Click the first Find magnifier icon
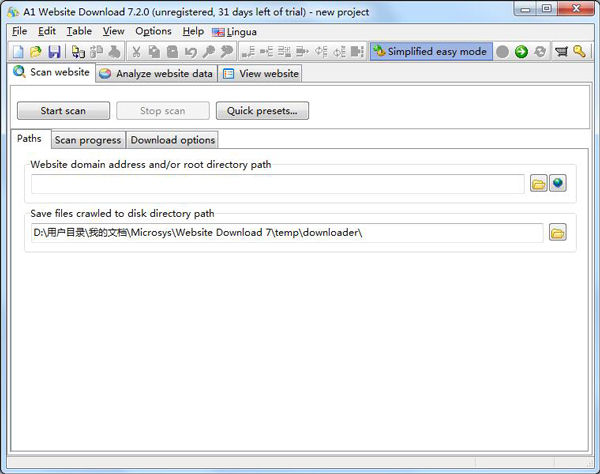 tap(209, 52)
